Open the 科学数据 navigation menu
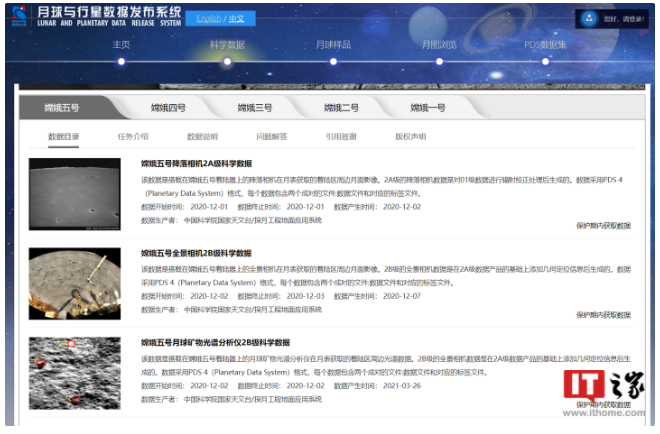The image size is (660, 434). (227, 45)
